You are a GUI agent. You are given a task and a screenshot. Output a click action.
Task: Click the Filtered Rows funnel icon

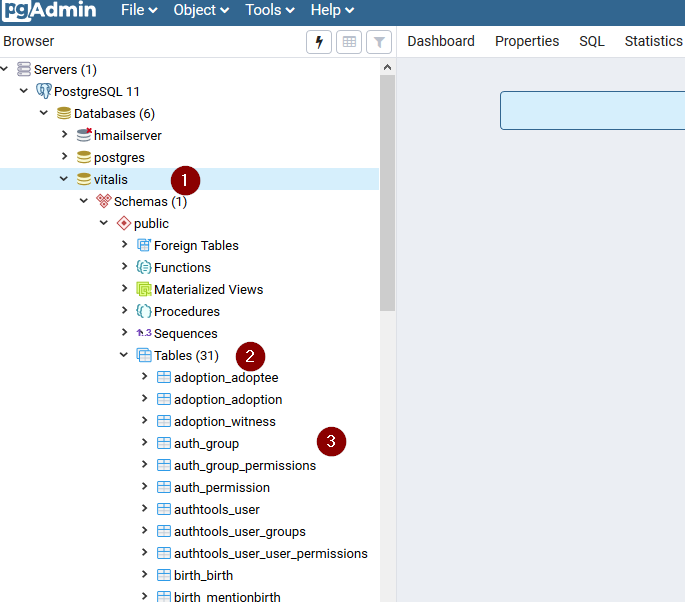tap(379, 42)
